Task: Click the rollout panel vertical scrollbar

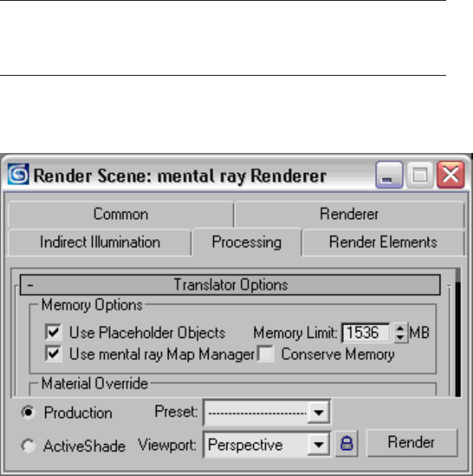Action: coord(458,333)
